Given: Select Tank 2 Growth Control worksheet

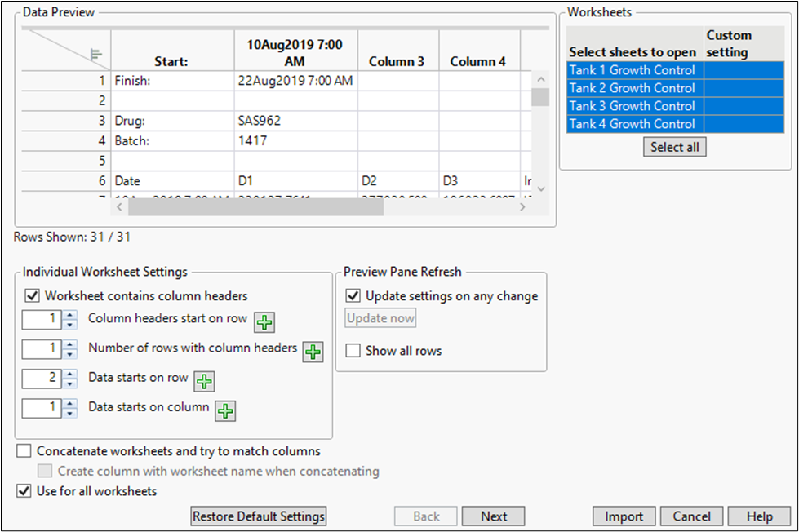Looking at the screenshot, I should [632, 88].
